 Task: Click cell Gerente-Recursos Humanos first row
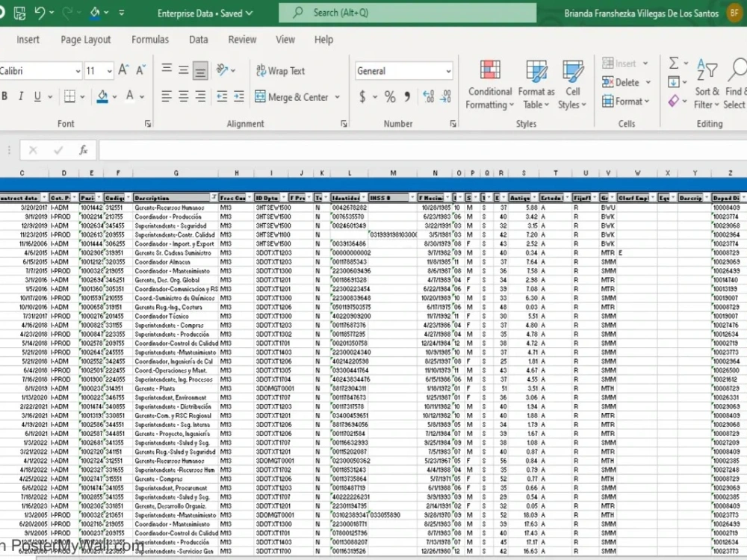176,208
